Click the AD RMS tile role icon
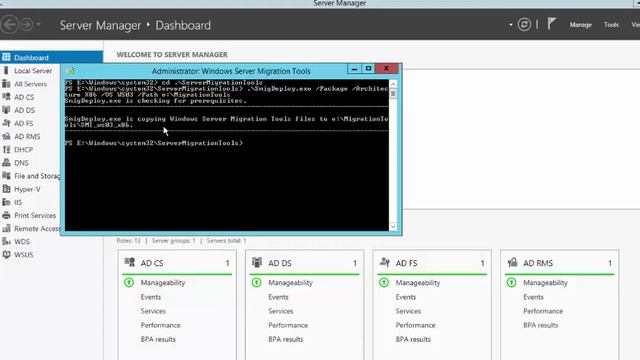This screenshot has width=640, height=360. click(x=512, y=262)
